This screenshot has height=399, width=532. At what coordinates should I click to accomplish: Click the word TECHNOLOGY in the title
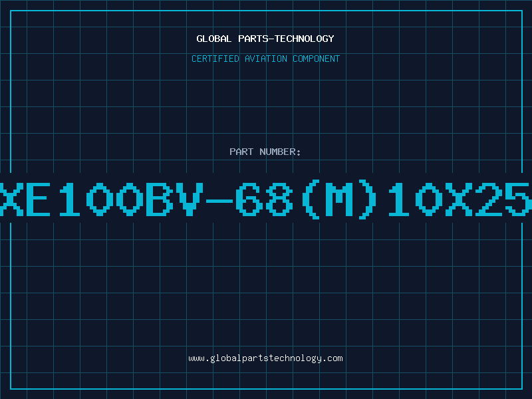coord(305,39)
